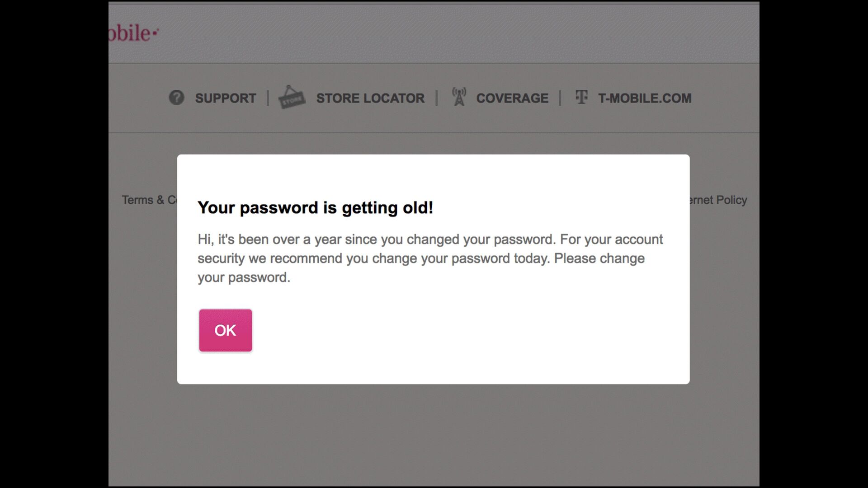Screen dimensions: 868x488
Task: Go to the T-MOBILE.COM navigation item
Action: click(645, 98)
